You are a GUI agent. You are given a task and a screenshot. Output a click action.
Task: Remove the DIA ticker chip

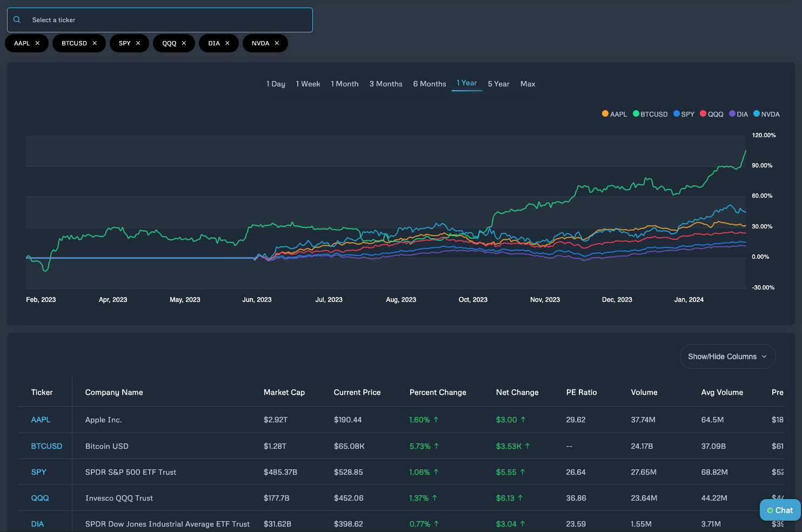(228, 43)
